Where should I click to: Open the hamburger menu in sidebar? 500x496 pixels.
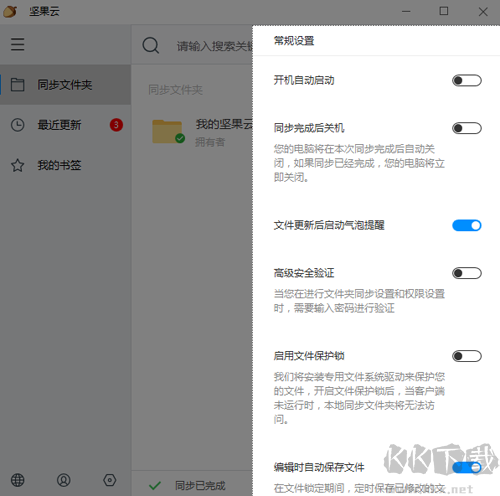(17, 44)
